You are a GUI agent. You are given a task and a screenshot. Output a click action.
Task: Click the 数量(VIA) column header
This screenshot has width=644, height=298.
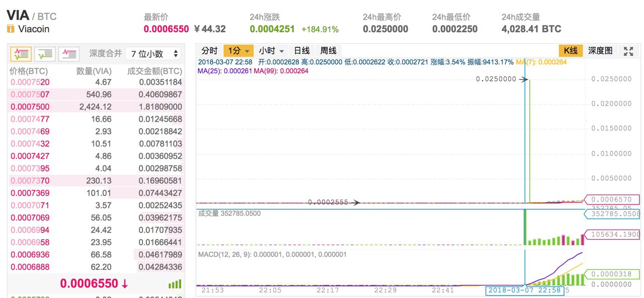(94, 71)
